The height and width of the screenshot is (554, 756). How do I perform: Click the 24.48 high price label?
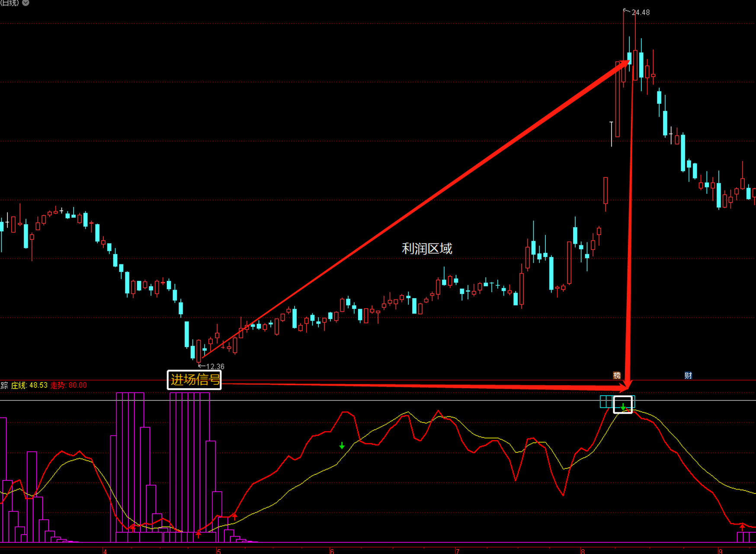[x=641, y=13]
